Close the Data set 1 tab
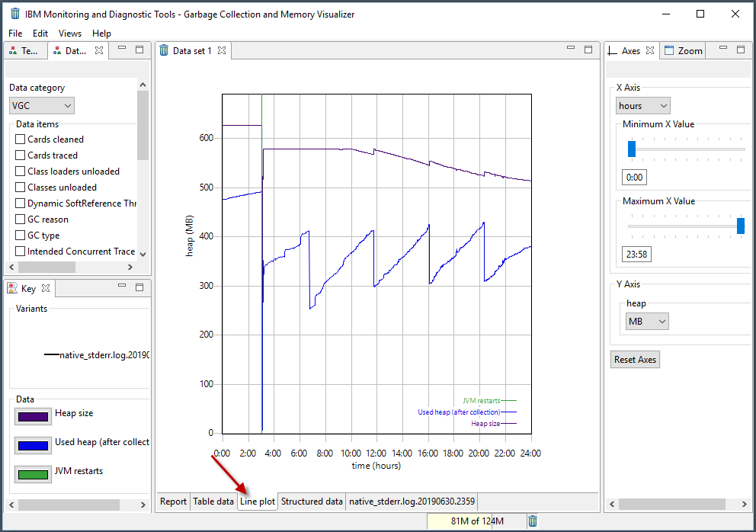Viewport: 756px width, 532px height. [222, 50]
